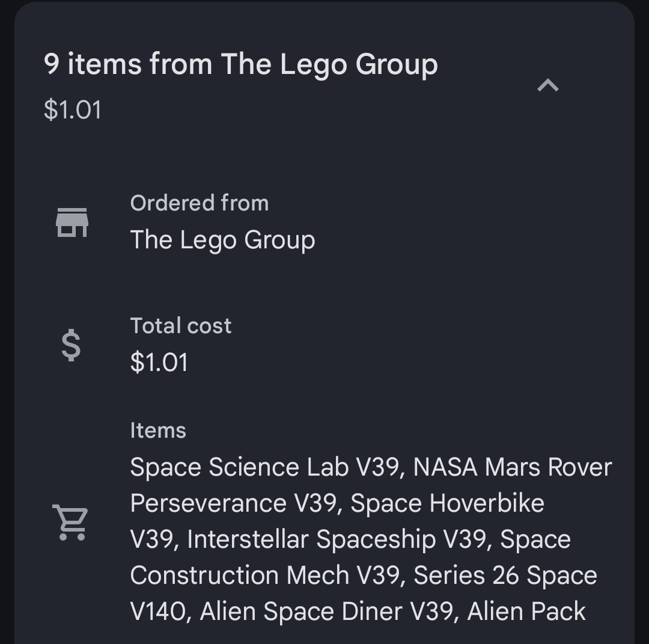Screen dimensions: 649x644
Task: Select the $1.01 value under Total cost
Action: (159, 363)
